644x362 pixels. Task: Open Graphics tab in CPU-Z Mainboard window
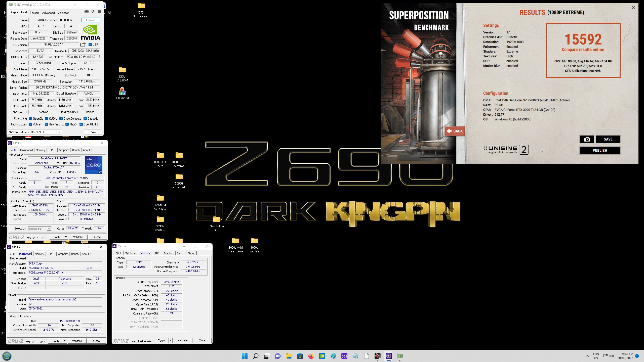coord(63,254)
